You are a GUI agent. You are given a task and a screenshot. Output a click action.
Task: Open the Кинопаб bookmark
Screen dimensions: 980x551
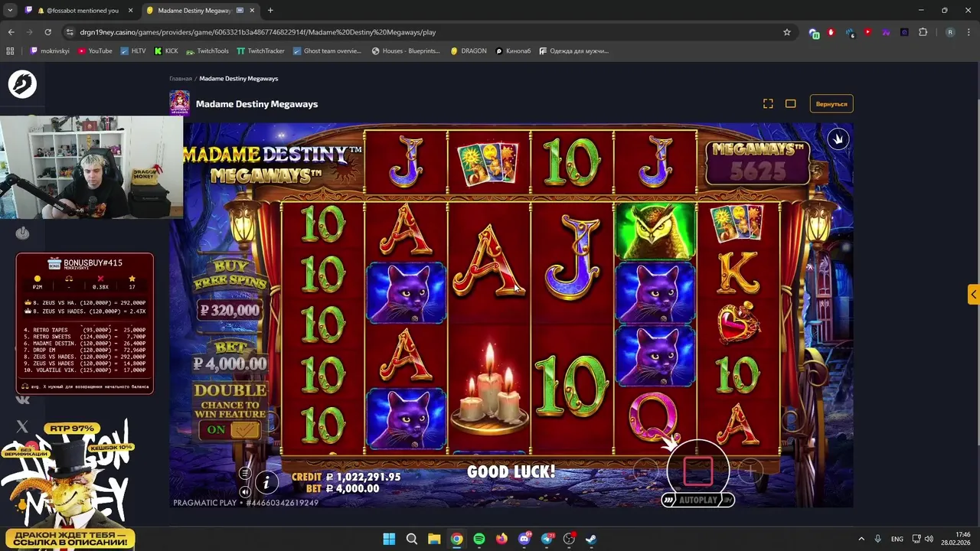coord(513,51)
